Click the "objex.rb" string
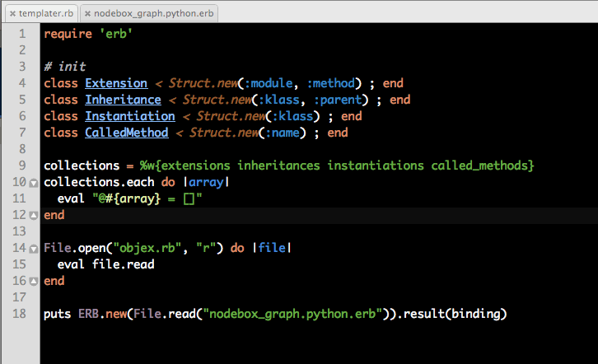The width and height of the screenshot is (598, 364). (147, 248)
